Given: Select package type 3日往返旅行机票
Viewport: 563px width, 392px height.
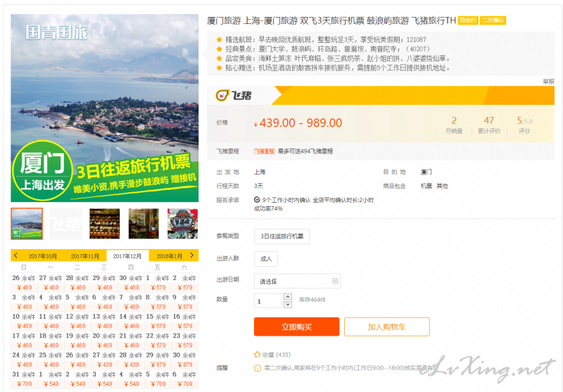Looking at the screenshot, I should click(282, 236).
